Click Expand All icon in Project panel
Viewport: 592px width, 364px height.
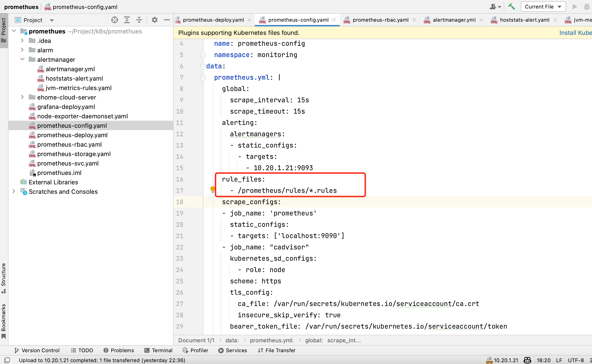(x=127, y=20)
